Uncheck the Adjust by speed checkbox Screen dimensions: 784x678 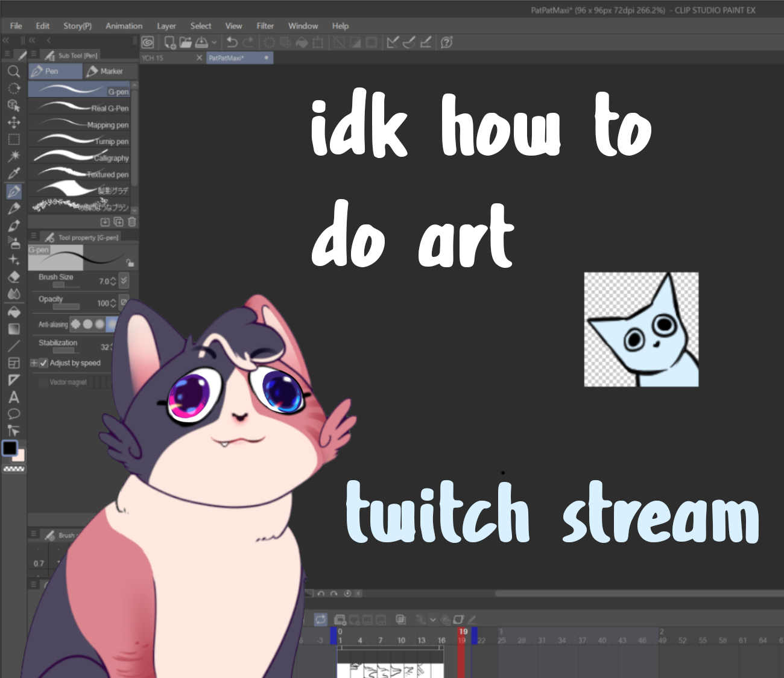43,363
